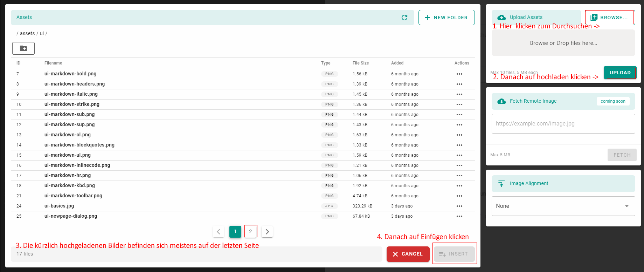Go to page 2 of assets
644x272 pixels.
250,231
